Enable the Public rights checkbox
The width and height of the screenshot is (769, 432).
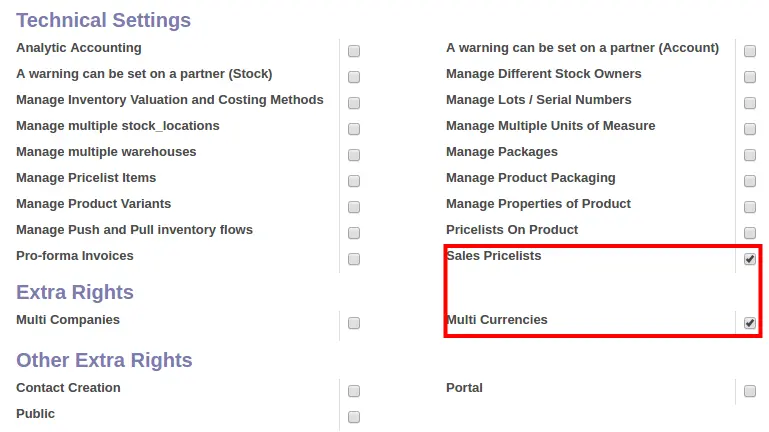pos(354,417)
